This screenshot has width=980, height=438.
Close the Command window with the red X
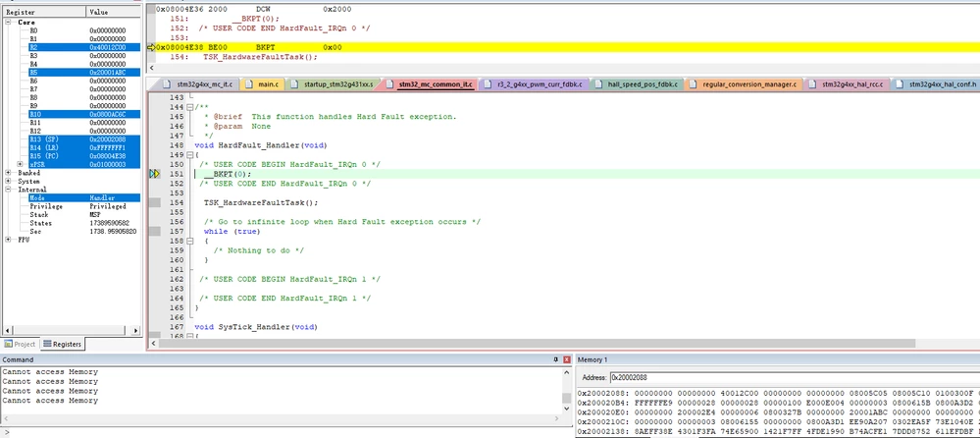[567, 359]
